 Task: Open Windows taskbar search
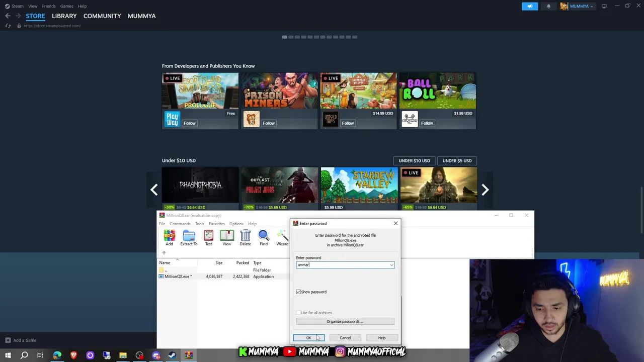pos(24,355)
